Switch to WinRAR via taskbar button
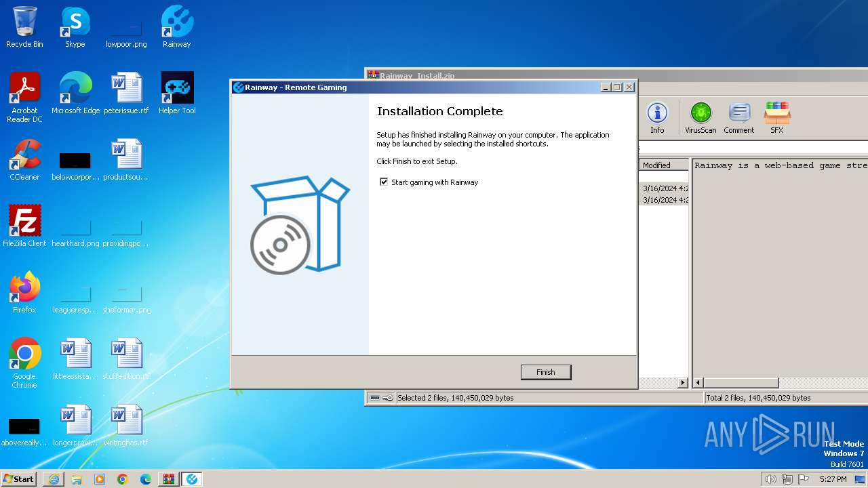This screenshot has height=488, width=868. point(169,479)
